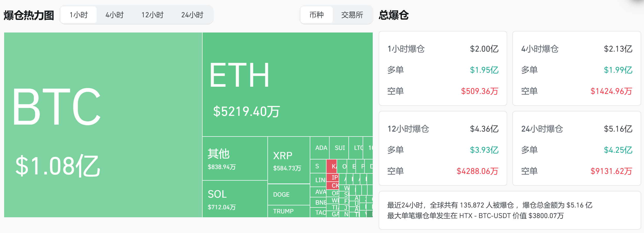The image size is (644, 233).
Task: Switch heatmap view to 币种
Action: point(317,15)
